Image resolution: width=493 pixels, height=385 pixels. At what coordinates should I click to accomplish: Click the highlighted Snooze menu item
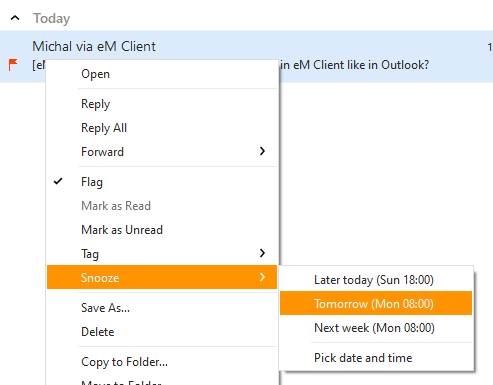[162, 277]
